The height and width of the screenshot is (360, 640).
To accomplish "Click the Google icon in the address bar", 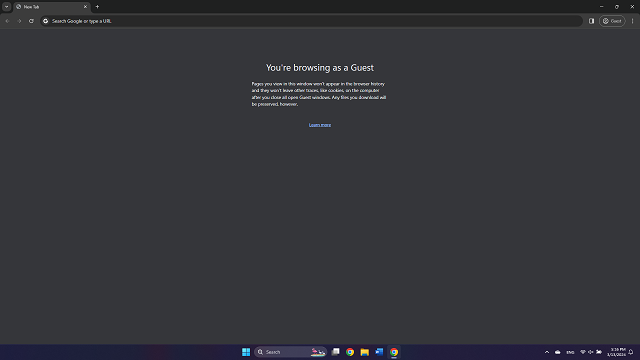I will pyautogui.click(x=46, y=21).
